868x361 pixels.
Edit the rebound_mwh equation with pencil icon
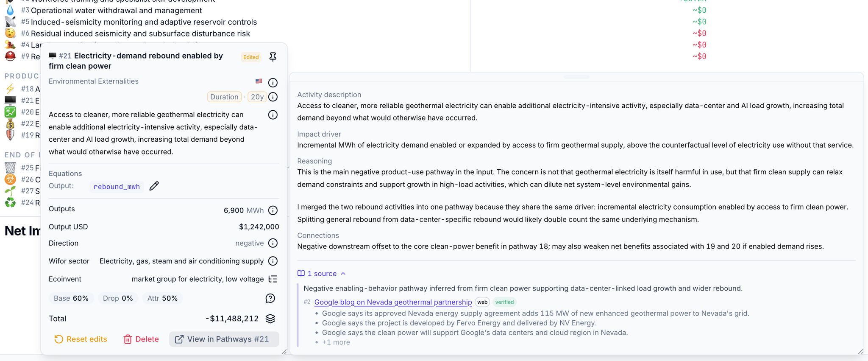tap(154, 186)
